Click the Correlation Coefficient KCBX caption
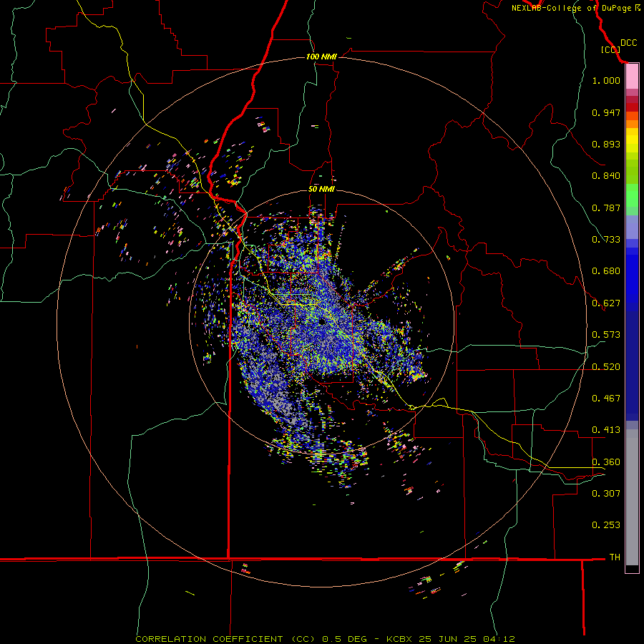The height and width of the screenshot is (644, 644). coord(325,639)
